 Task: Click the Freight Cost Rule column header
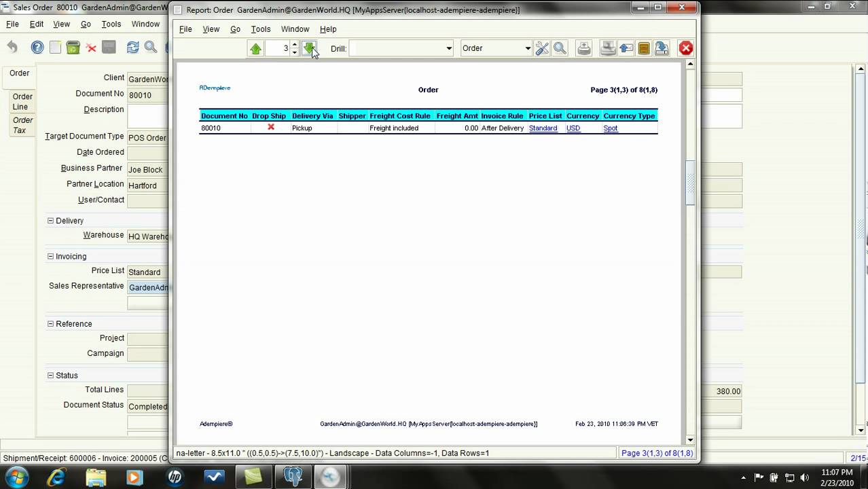point(400,115)
